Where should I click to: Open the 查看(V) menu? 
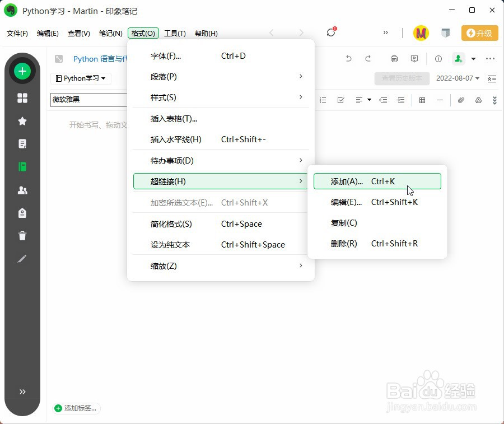click(79, 34)
